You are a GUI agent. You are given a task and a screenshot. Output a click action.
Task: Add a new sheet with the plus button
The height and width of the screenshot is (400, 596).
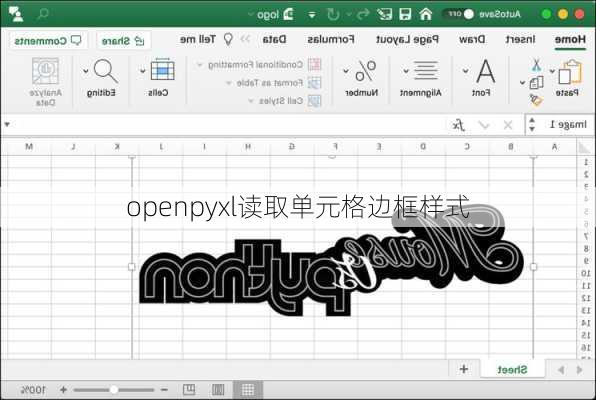click(464, 369)
